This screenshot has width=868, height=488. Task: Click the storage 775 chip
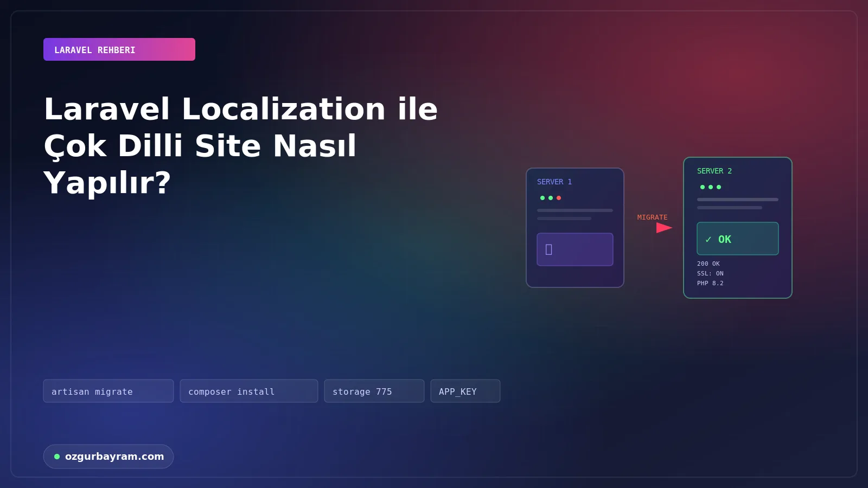coord(374,391)
